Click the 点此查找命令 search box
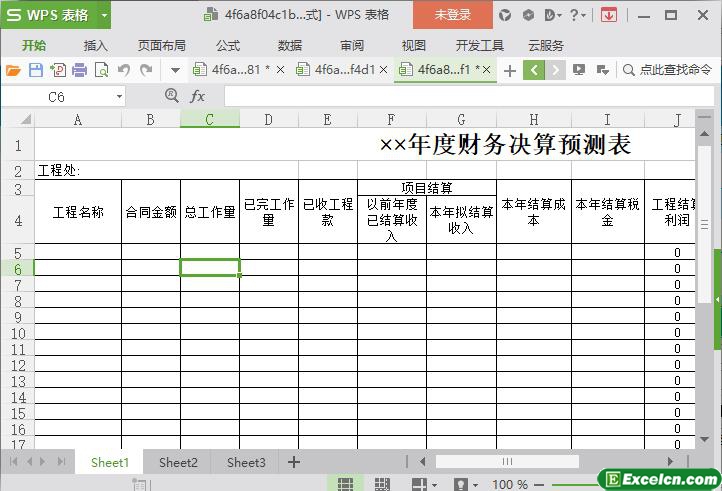 (667, 70)
